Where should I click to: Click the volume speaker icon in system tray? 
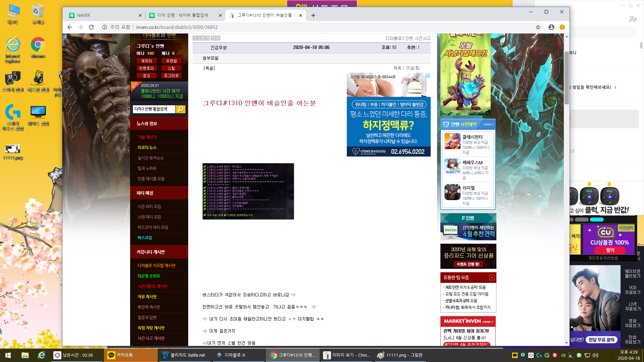click(x=595, y=355)
